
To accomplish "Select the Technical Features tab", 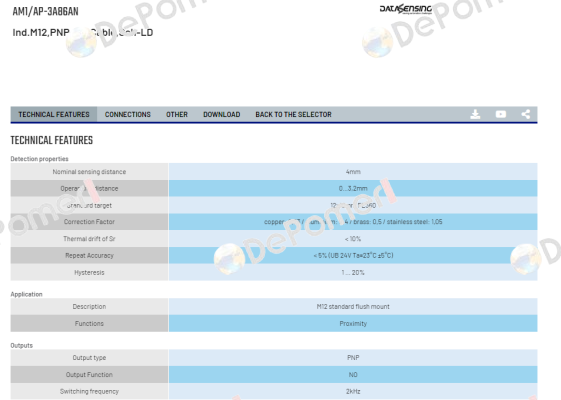I will [x=54, y=114].
